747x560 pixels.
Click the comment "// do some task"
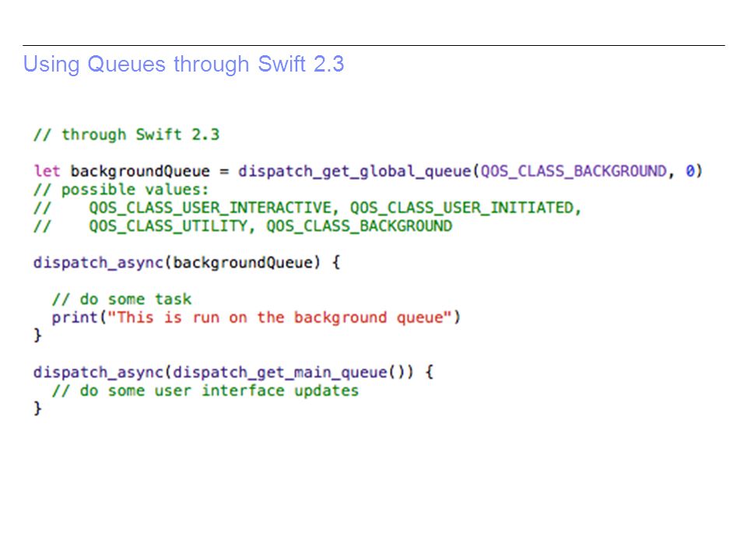tap(121, 299)
